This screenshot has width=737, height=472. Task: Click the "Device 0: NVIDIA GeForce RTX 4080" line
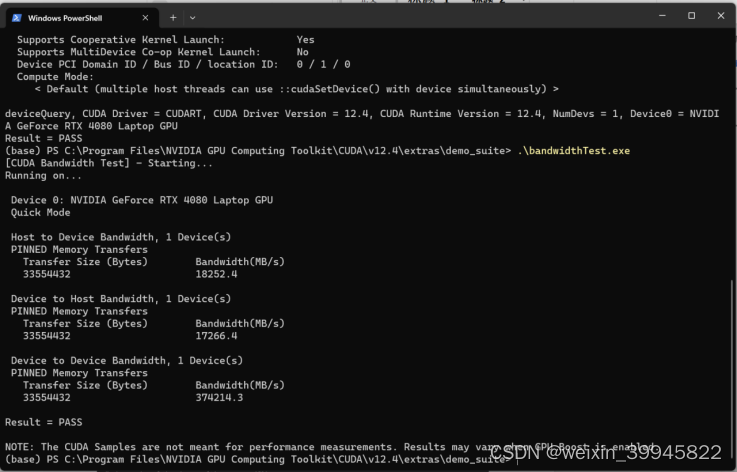click(x=142, y=200)
